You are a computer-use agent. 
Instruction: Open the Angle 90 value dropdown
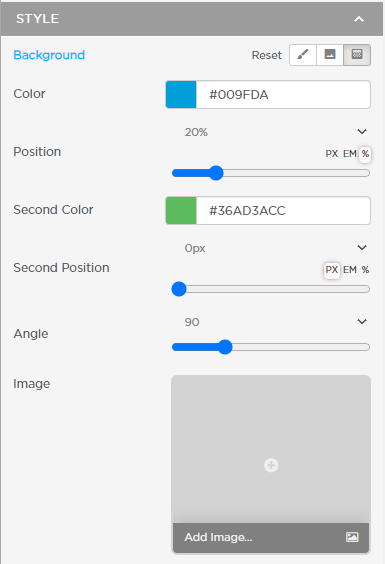pos(362,321)
